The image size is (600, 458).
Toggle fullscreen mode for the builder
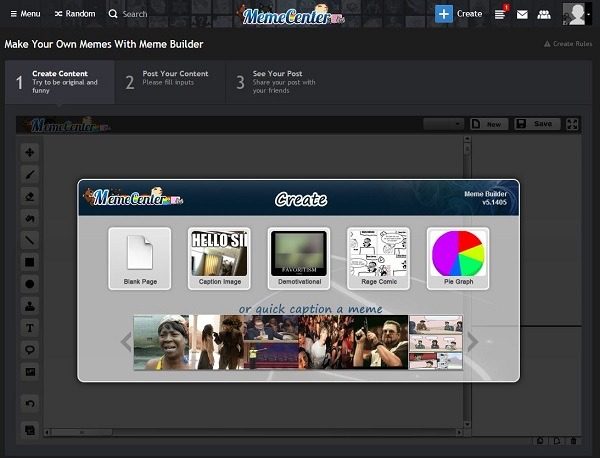[x=572, y=124]
